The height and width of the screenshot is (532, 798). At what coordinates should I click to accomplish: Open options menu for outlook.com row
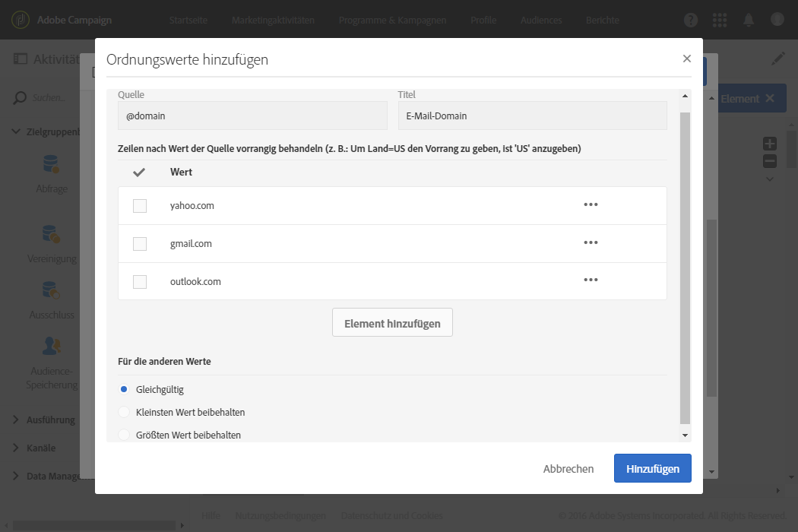pyautogui.click(x=591, y=280)
